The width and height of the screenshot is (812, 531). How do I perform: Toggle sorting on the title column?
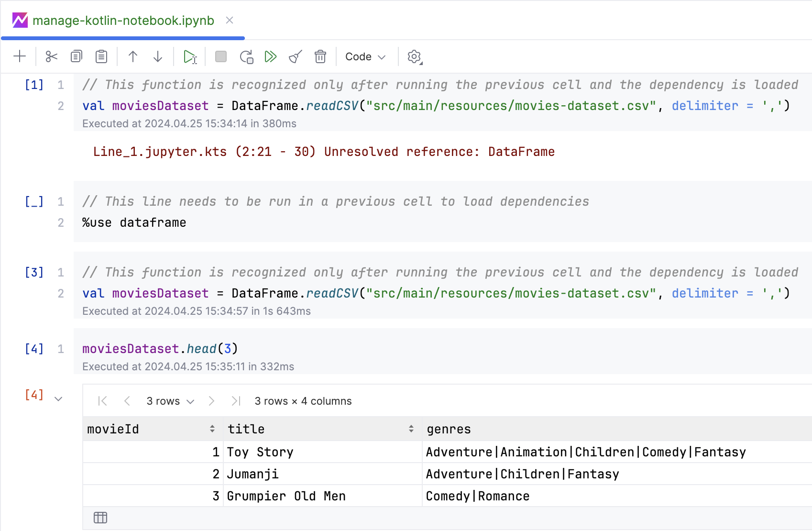(410, 429)
